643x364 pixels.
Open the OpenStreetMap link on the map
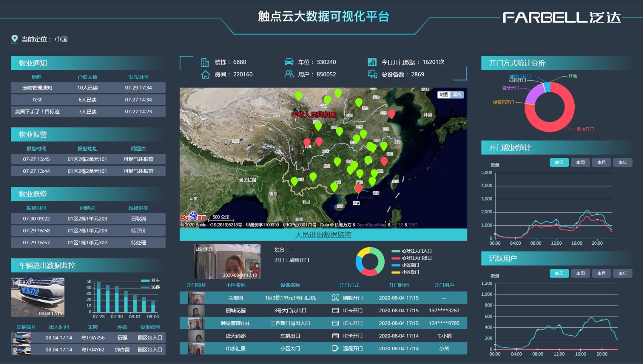point(371,225)
